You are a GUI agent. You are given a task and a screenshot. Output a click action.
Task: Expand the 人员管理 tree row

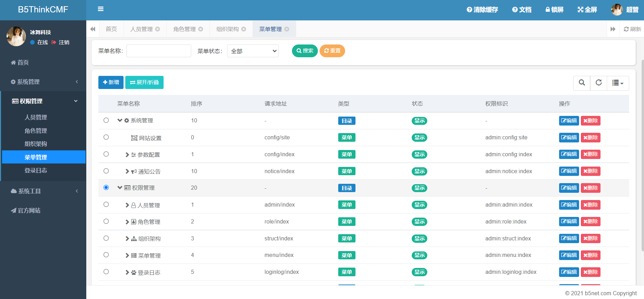pos(127,205)
